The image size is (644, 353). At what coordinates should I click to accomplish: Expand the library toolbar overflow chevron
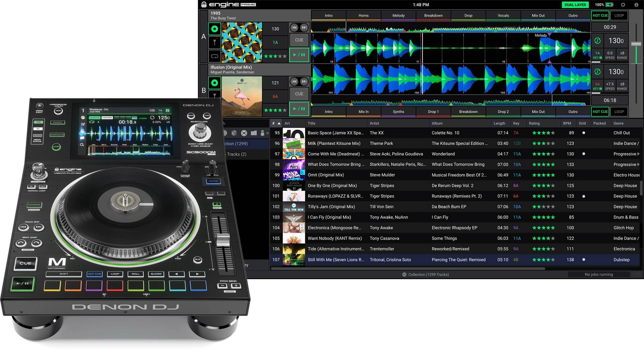pyautogui.click(x=267, y=133)
